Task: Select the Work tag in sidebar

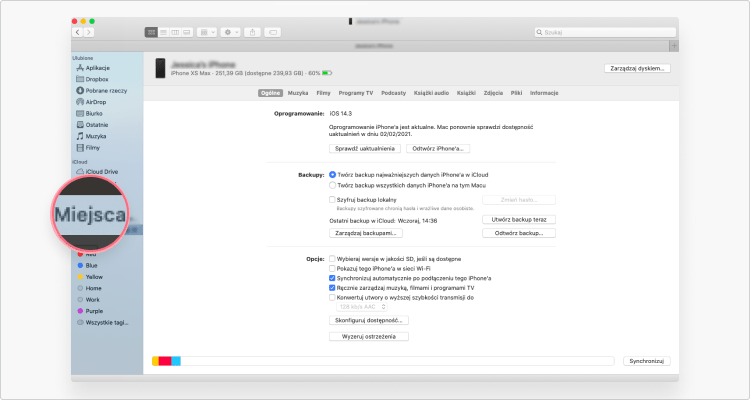Action: coord(89,300)
